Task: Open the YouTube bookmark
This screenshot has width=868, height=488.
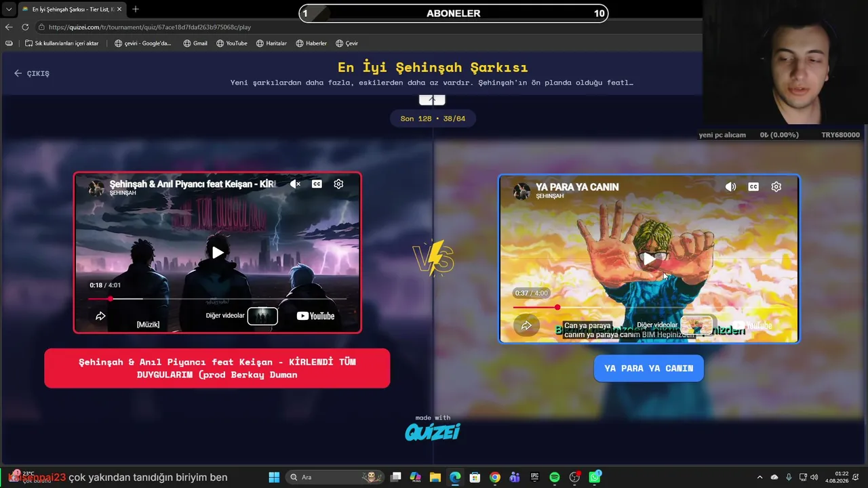Action: 232,43
